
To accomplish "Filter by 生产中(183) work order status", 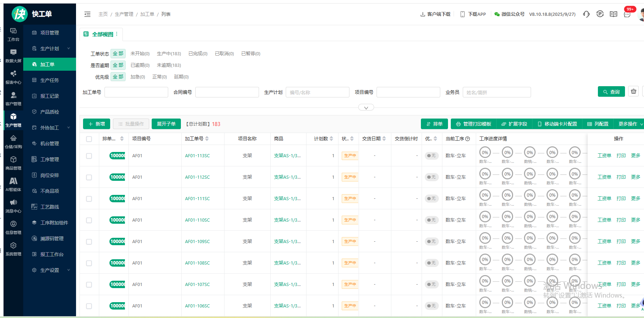I will (x=169, y=53).
